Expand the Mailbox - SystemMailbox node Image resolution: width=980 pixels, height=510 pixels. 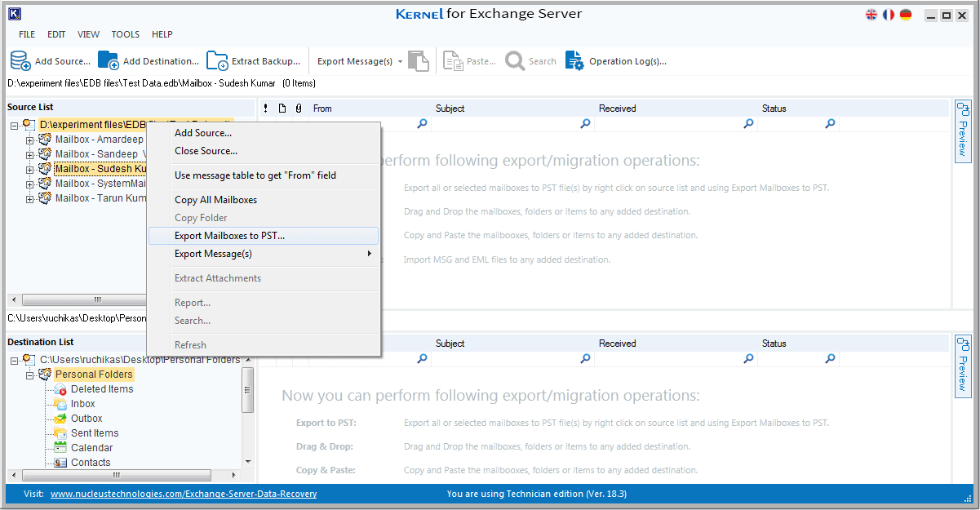[x=29, y=184]
